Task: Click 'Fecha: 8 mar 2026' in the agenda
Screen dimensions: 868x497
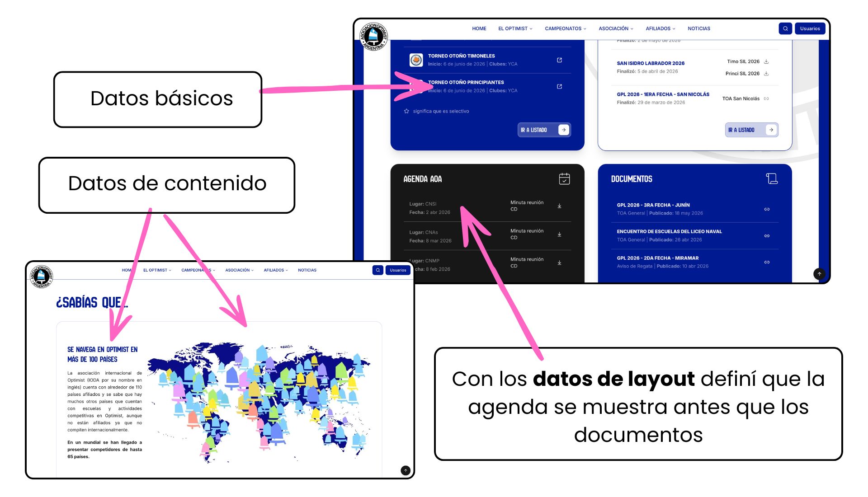Action: coord(430,241)
